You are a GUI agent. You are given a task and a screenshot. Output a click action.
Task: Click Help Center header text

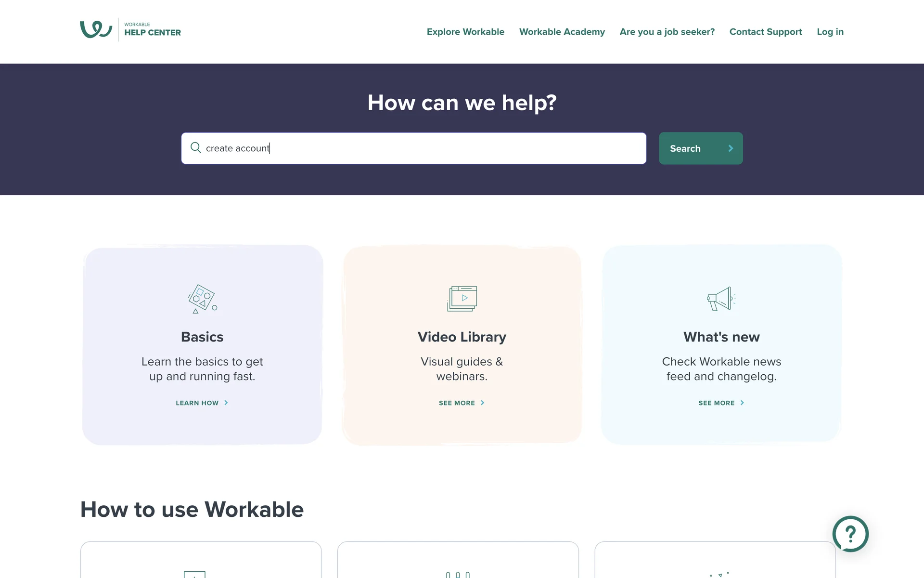coord(153,32)
